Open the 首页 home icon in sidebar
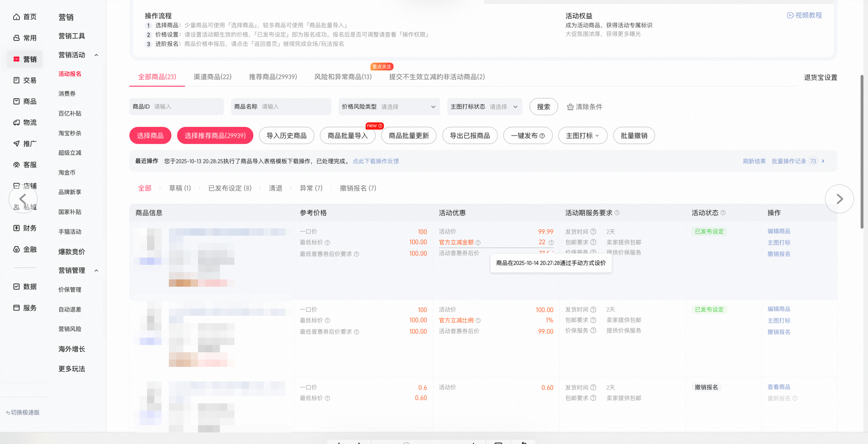Image resolution: width=868 pixels, height=444 pixels. pyautogui.click(x=16, y=17)
